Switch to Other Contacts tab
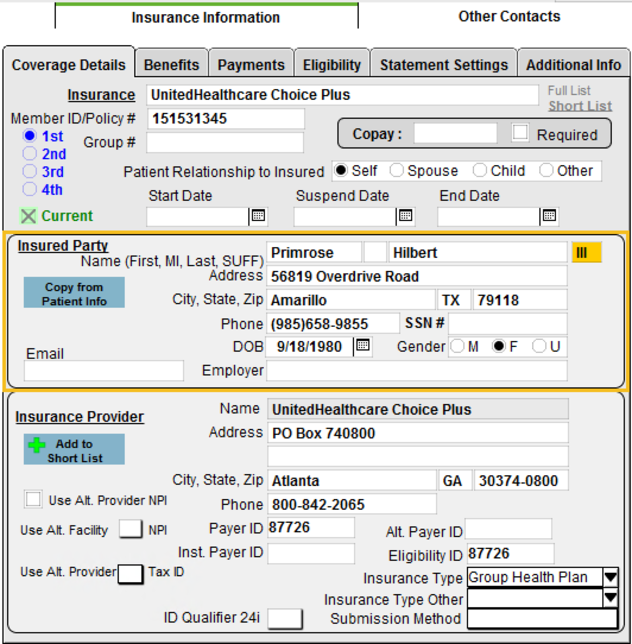 click(509, 16)
